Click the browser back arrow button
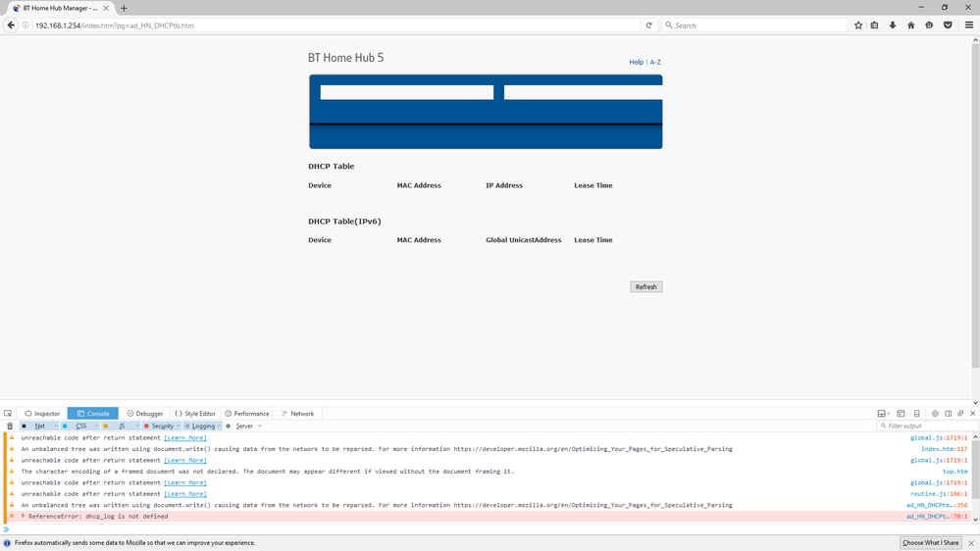This screenshot has width=980, height=551. click(11, 25)
